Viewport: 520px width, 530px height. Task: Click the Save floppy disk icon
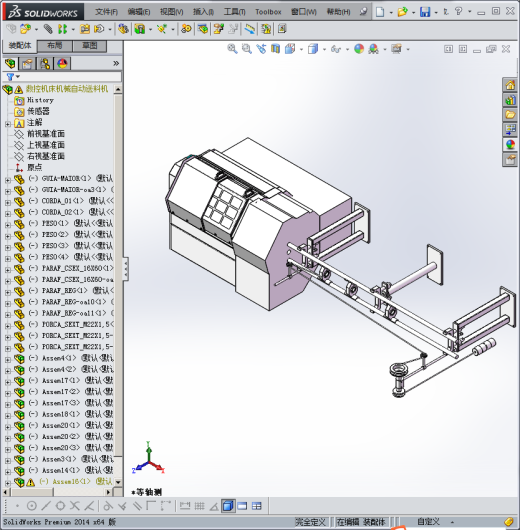[x=425, y=12]
